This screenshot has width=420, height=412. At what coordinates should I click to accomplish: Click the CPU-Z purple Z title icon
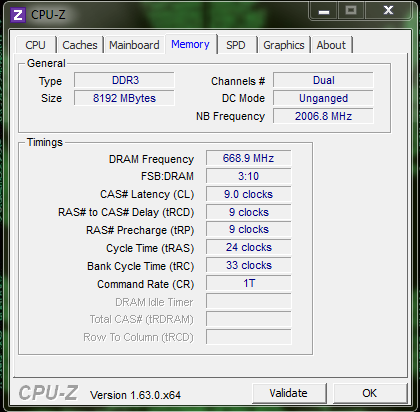(x=18, y=15)
